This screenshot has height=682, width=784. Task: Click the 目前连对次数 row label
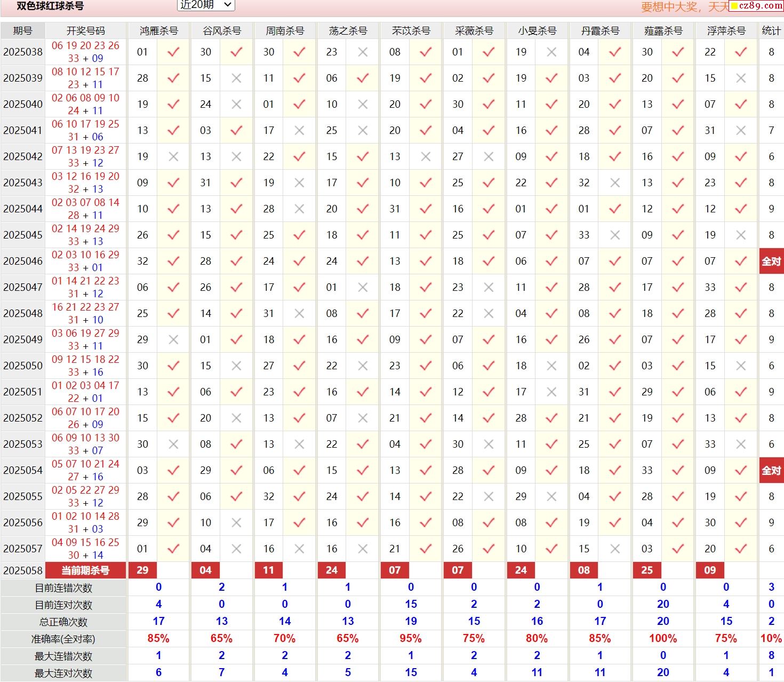(63, 605)
